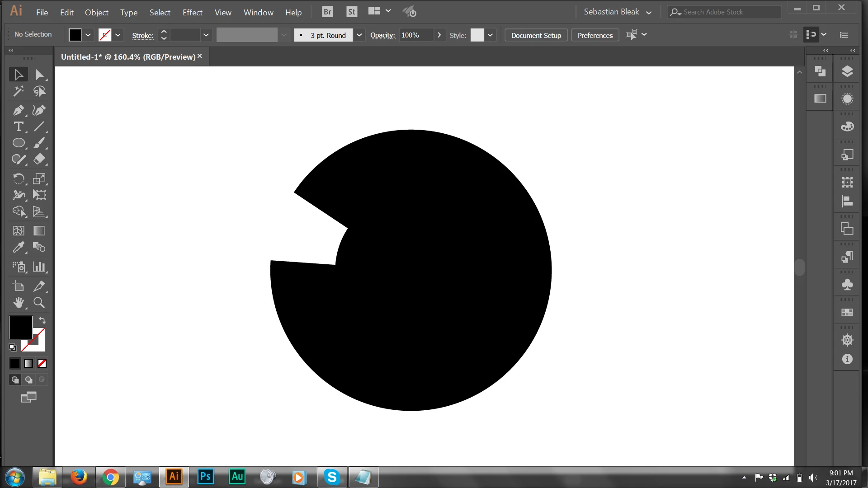The width and height of the screenshot is (868, 488).
Task: Expand the 3 pt. Round brush dropdown
Action: [359, 35]
